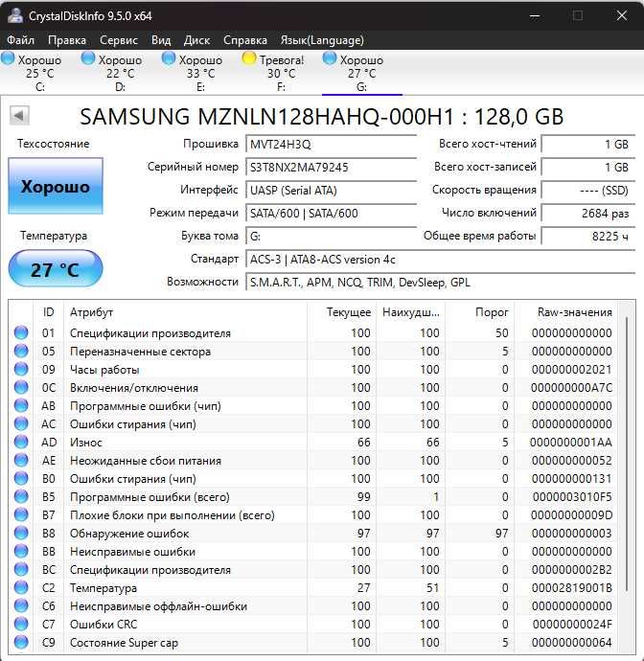Click the Интерфейс field UASP (Serial ATA)

tap(331, 190)
